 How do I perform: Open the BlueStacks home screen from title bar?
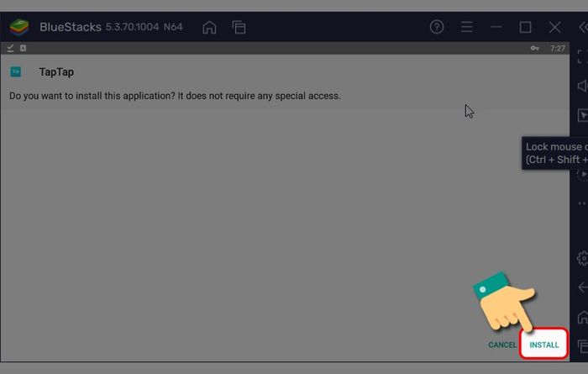point(209,27)
